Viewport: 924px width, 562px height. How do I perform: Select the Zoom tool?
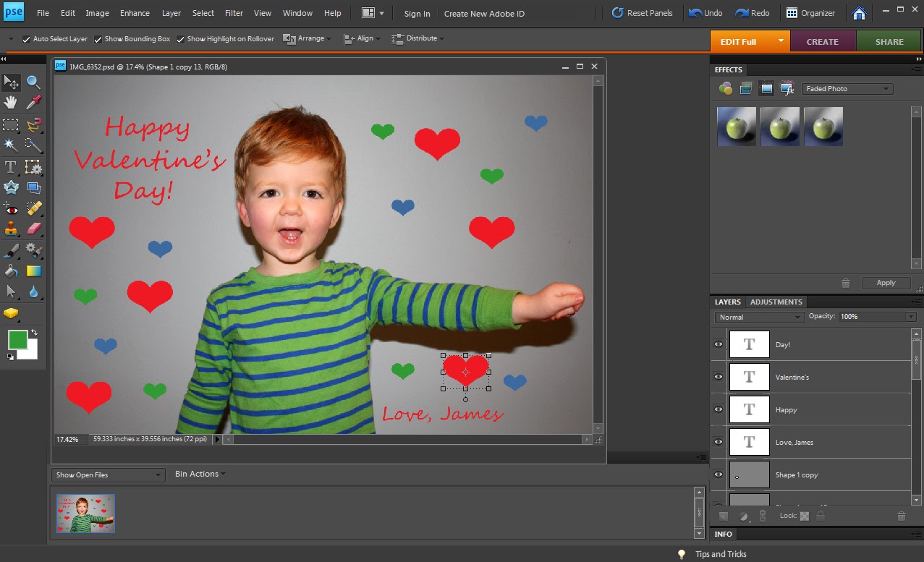pos(33,82)
